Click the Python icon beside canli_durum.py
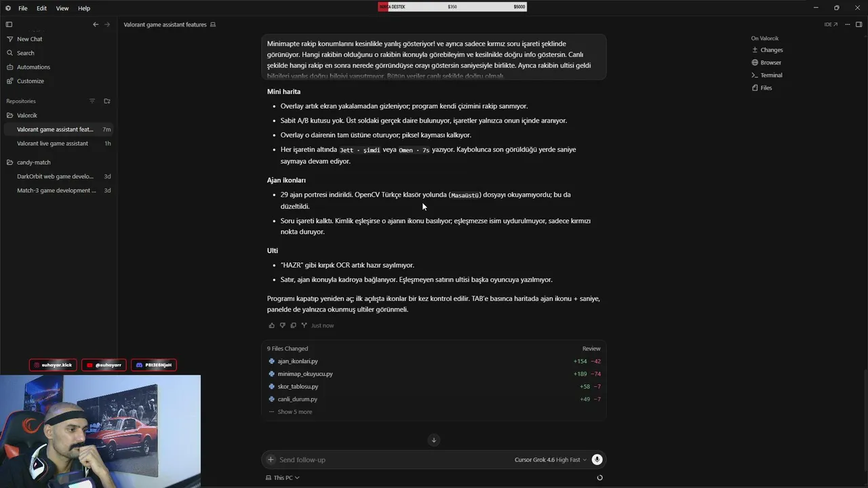The width and height of the screenshot is (868, 488). tap(272, 399)
